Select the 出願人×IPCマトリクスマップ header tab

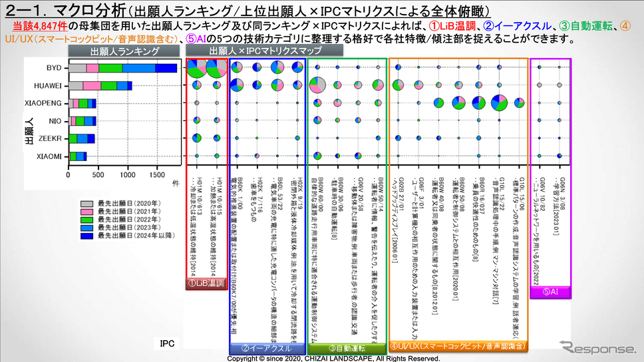click(265, 51)
